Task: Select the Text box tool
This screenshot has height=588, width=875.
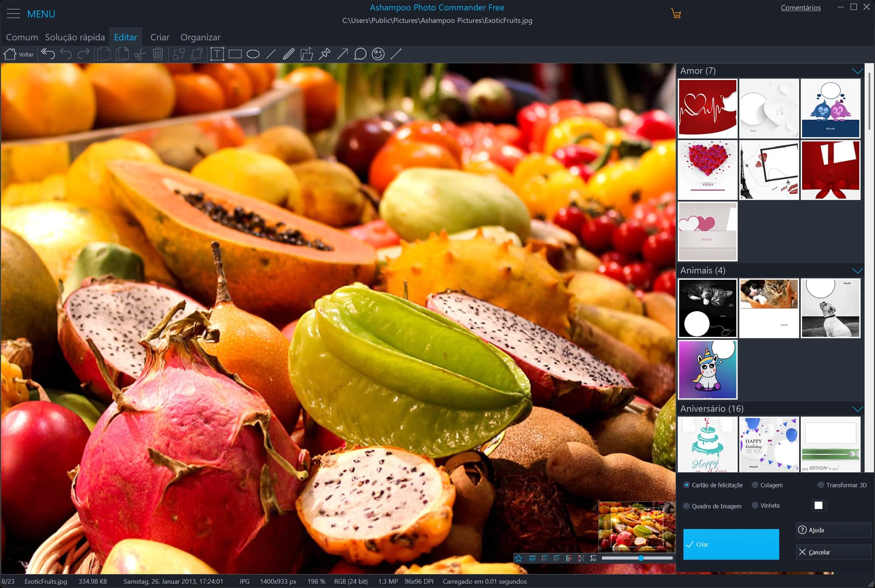Action: (x=217, y=54)
